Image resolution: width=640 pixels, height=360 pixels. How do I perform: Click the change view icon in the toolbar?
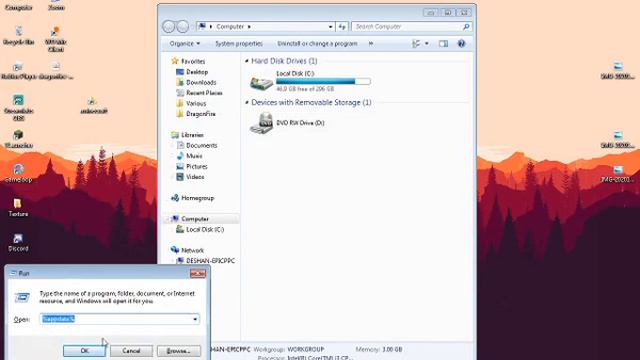click(416, 44)
